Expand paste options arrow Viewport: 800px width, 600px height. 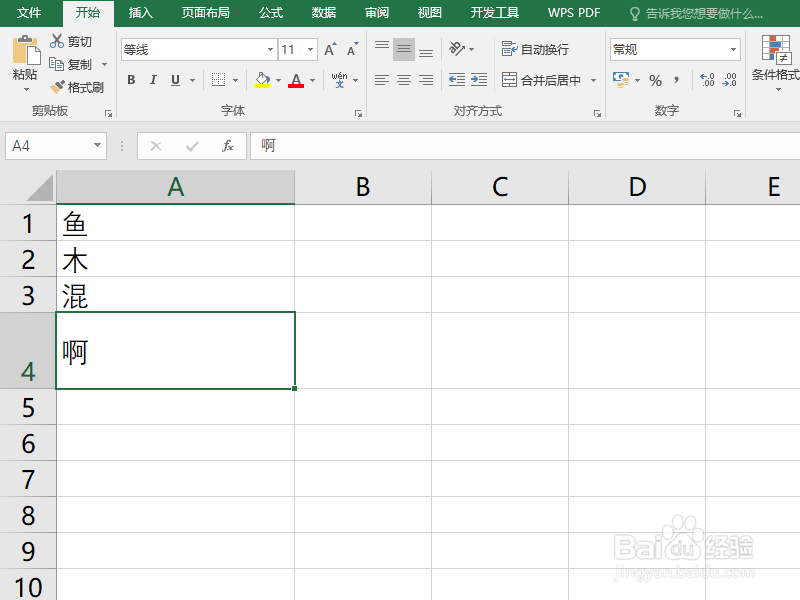(26, 89)
